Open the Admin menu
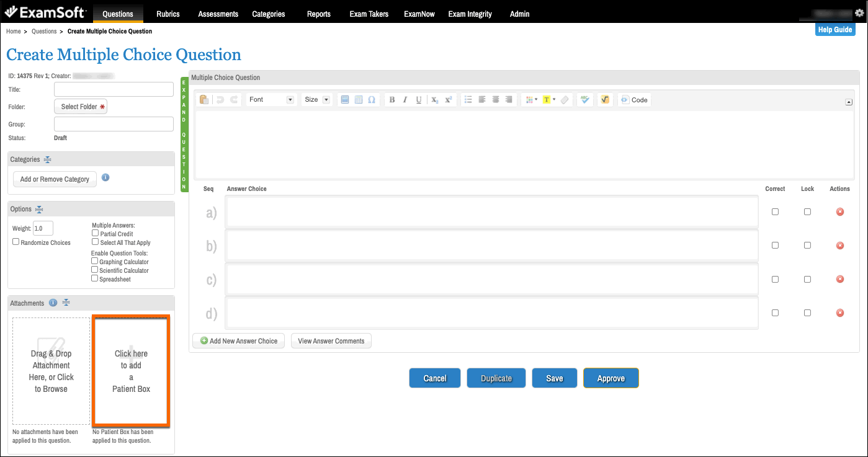Image resolution: width=868 pixels, height=457 pixels. (x=520, y=14)
